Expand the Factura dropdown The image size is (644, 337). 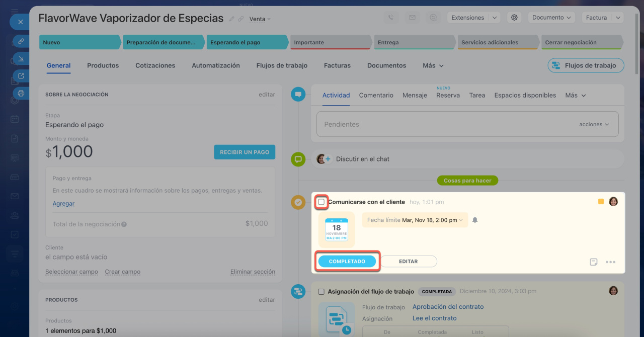tap(603, 18)
